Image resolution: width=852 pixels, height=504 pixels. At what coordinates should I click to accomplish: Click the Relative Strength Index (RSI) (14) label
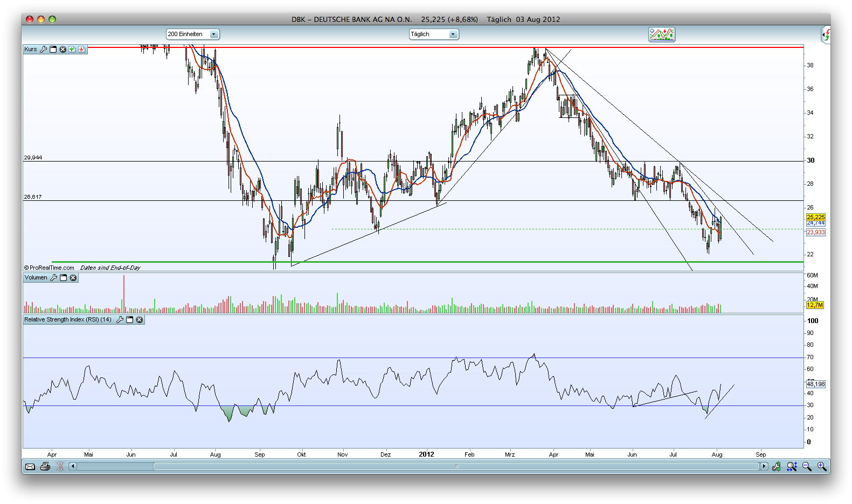coord(68,320)
